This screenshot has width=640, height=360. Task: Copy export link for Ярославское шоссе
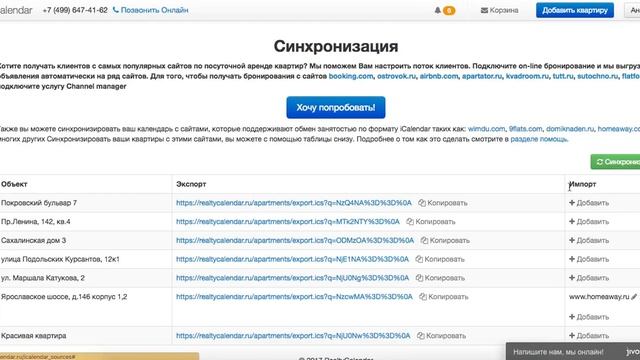444,297
